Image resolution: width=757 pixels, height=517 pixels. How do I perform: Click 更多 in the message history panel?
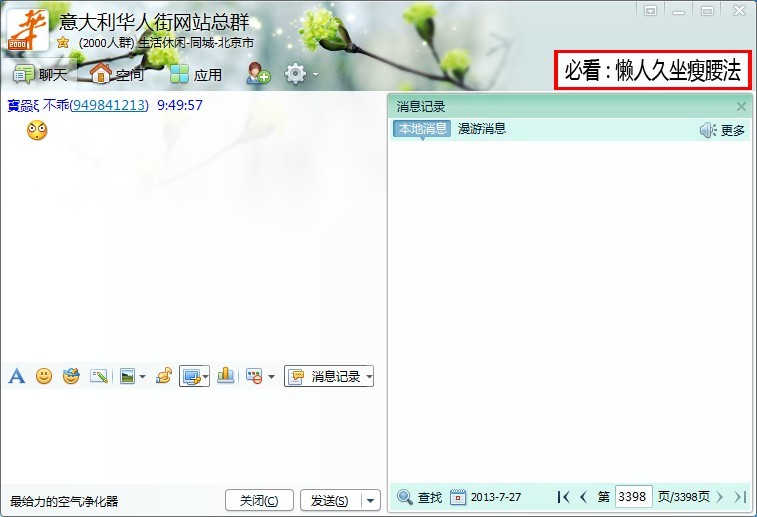[x=732, y=130]
